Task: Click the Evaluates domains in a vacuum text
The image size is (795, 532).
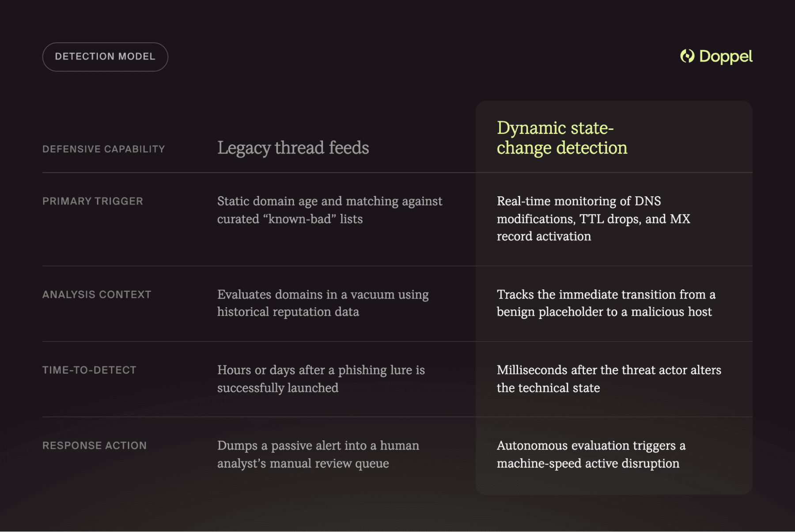Action: click(323, 303)
